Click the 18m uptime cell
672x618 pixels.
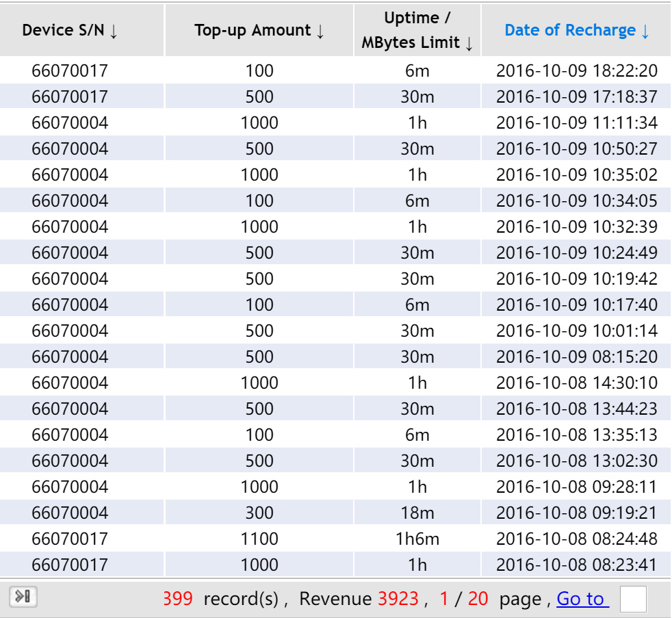point(417,513)
